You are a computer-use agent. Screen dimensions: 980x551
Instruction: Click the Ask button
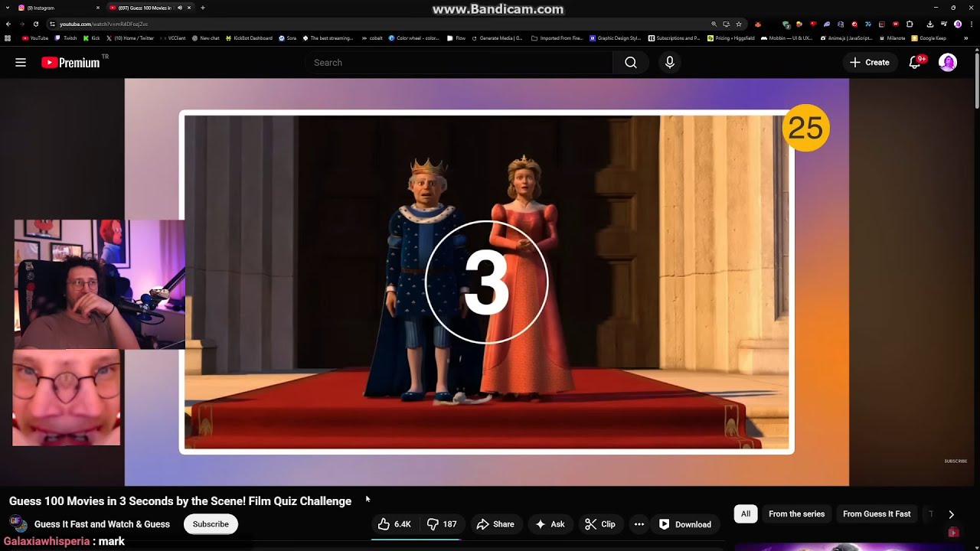550,524
